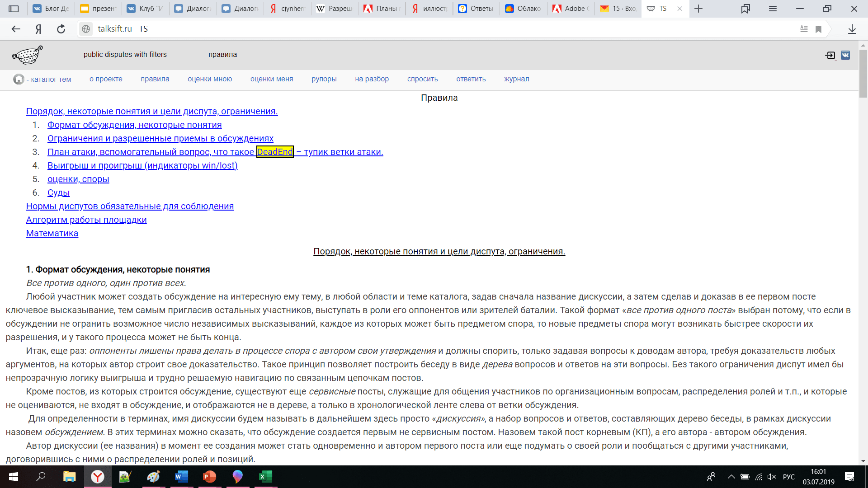Click the bookmark icon in the address bar
This screenshot has height=488, width=868.
818,29
